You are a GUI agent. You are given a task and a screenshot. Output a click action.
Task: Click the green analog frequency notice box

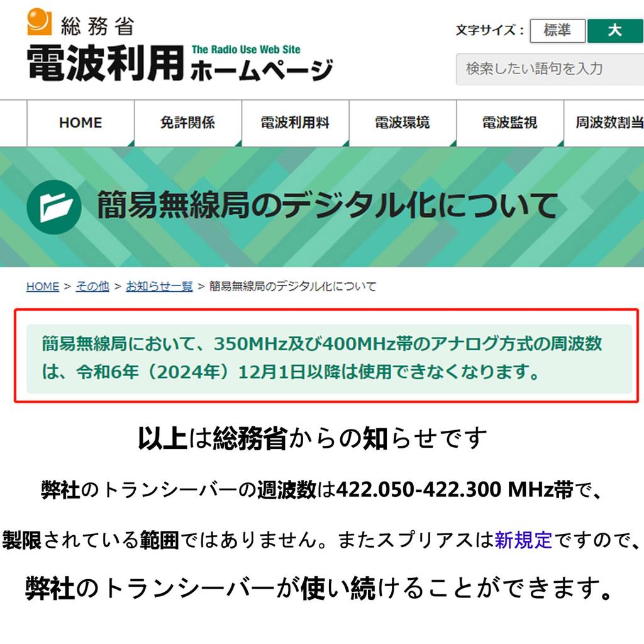point(329,358)
